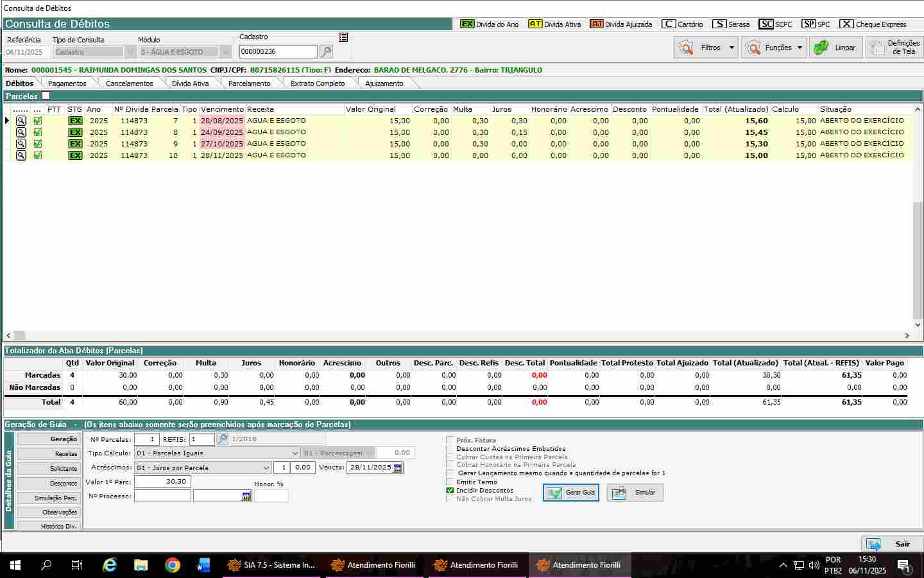The width and height of the screenshot is (924, 578).
Task: Click the REFIS lookup magnifier icon
Action: point(222,439)
